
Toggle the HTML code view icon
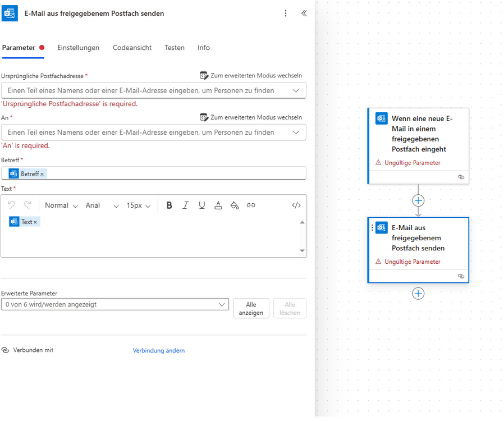pyautogui.click(x=296, y=205)
